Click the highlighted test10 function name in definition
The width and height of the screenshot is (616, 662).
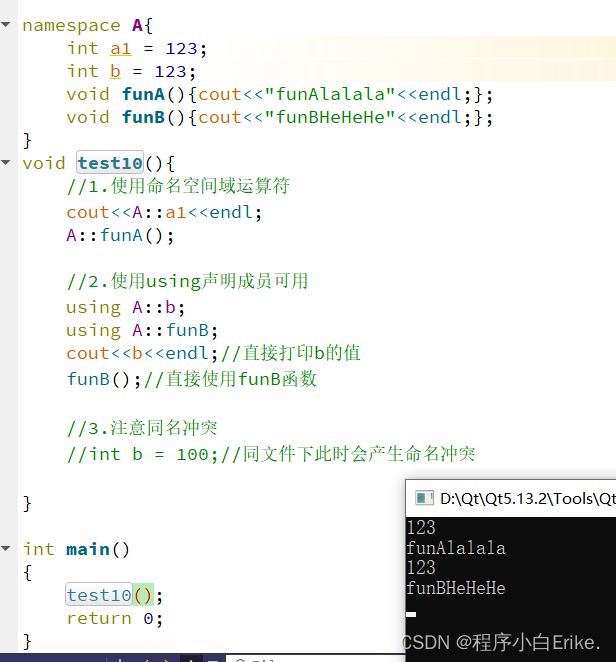pyautogui.click(x=110, y=163)
